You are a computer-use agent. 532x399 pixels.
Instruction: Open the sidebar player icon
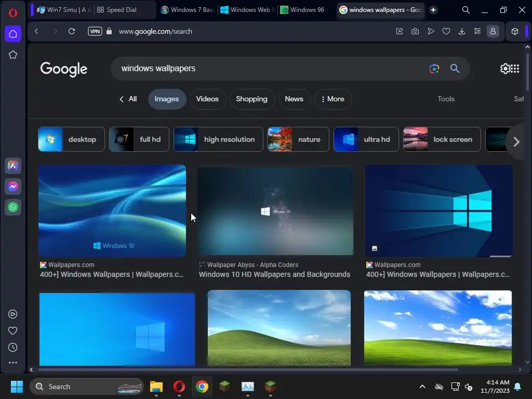(x=13, y=314)
